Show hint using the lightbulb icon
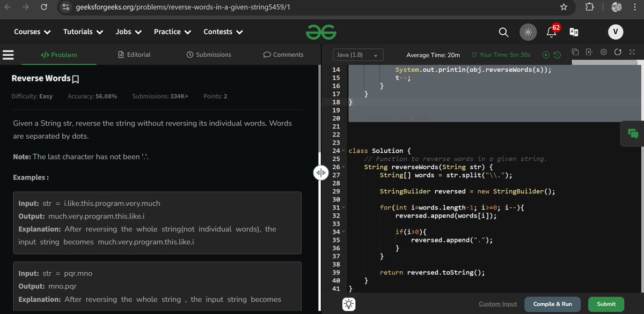 point(348,304)
